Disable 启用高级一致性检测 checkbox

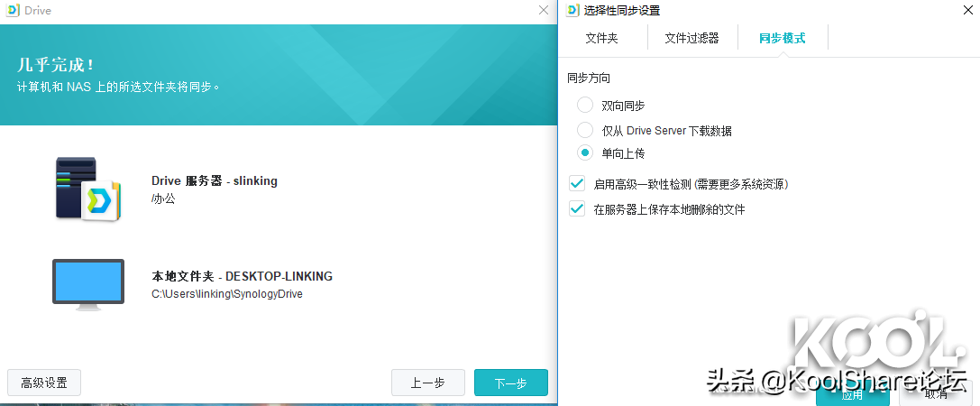(x=577, y=184)
